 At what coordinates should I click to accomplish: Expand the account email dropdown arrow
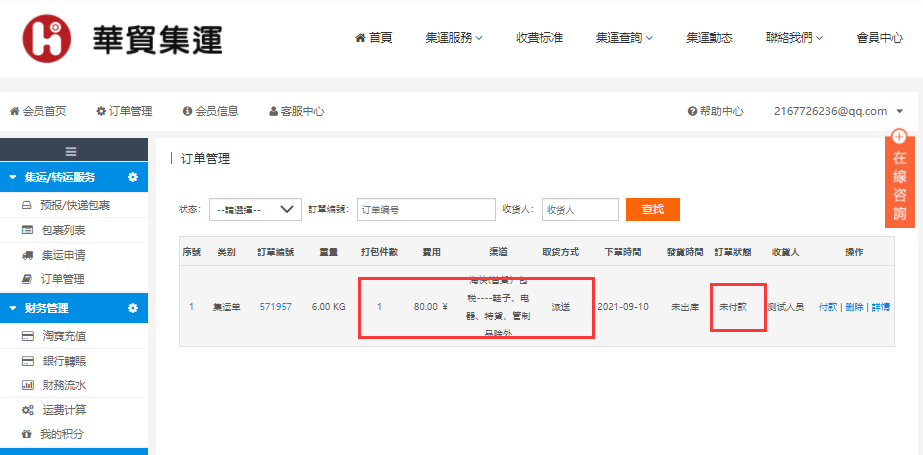click(900, 111)
